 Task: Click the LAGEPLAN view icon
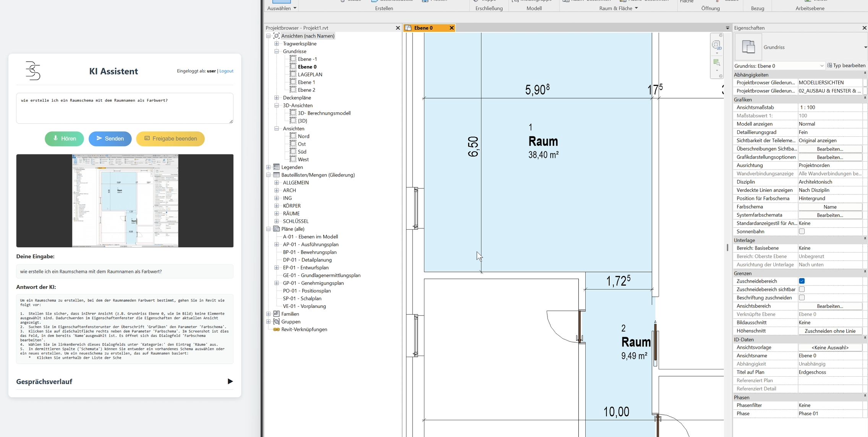coord(293,74)
